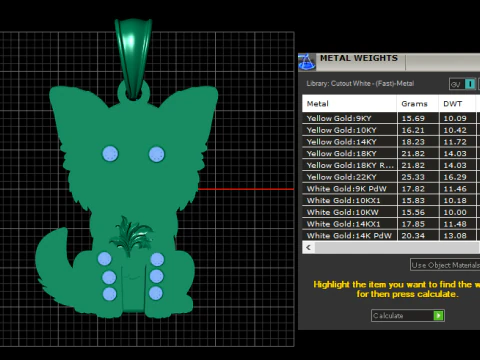Toggle the GV library switch
The image size is (480, 360).
point(462,84)
